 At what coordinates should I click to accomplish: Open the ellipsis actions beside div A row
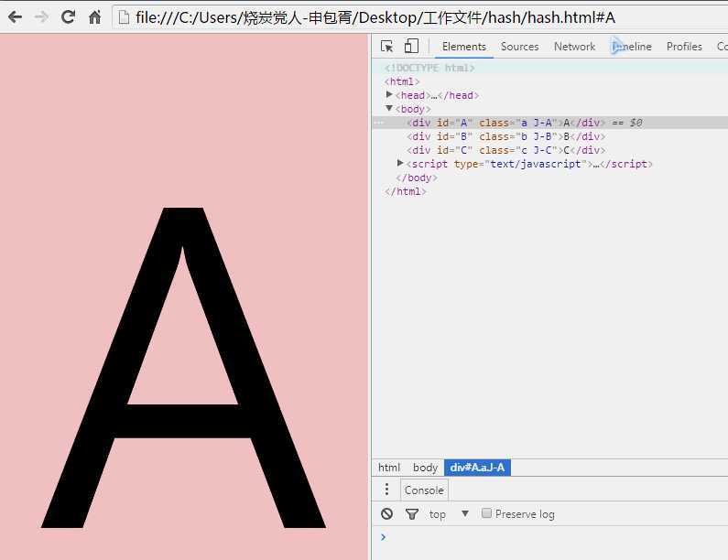(379, 123)
